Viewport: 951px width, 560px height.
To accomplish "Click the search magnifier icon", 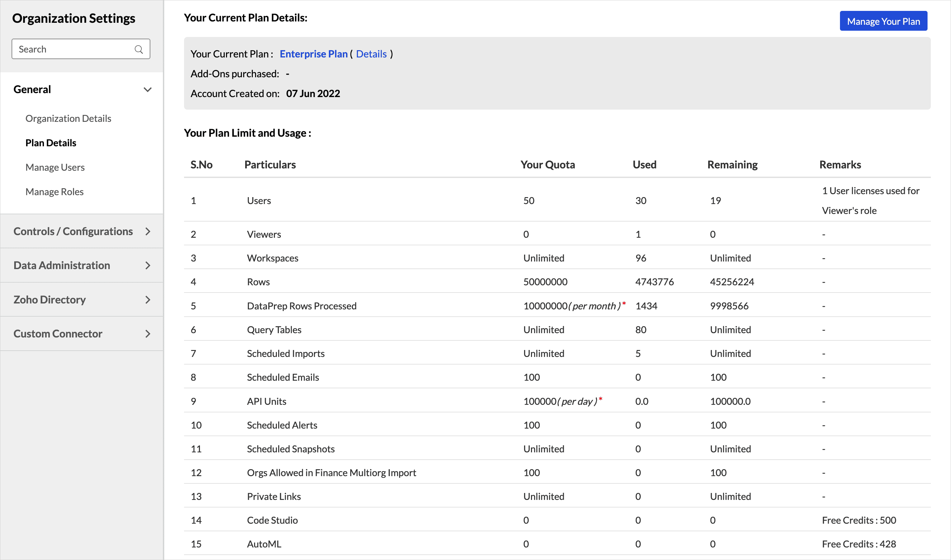I will (138, 50).
